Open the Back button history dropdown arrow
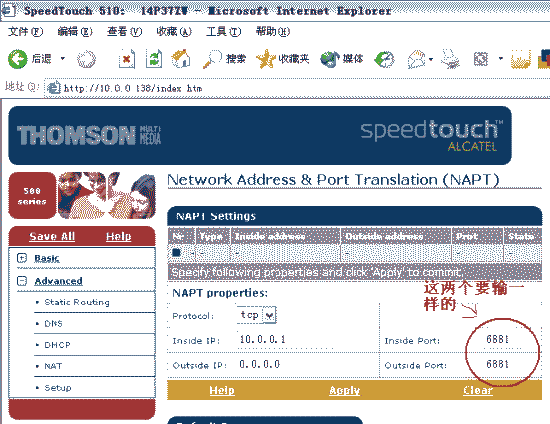The image size is (550, 424). pyautogui.click(x=63, y=58)
